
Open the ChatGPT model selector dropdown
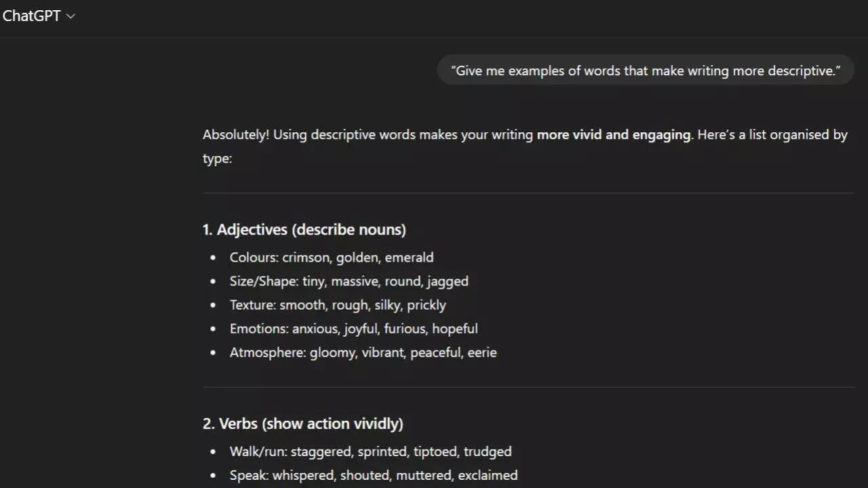(x=39, y=16)
